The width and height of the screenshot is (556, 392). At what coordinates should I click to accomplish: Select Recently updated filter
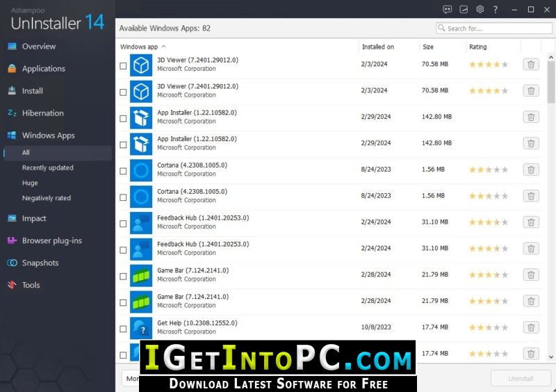tap(47, 168)
